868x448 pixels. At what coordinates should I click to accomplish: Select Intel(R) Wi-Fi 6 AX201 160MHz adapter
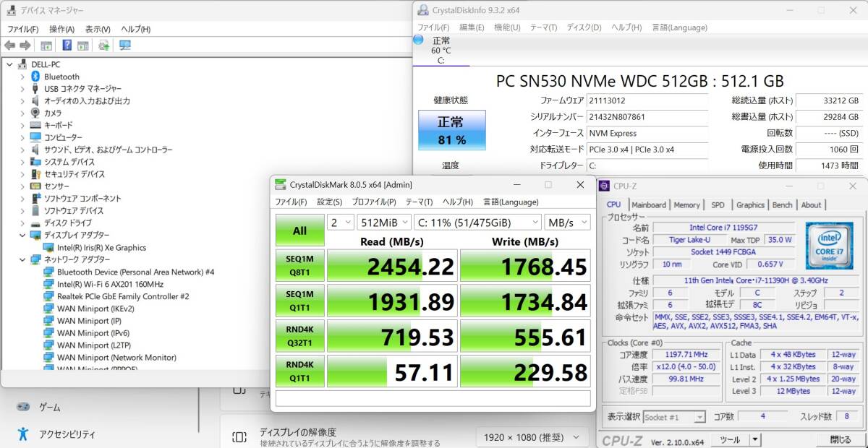(x=110, y=284)
